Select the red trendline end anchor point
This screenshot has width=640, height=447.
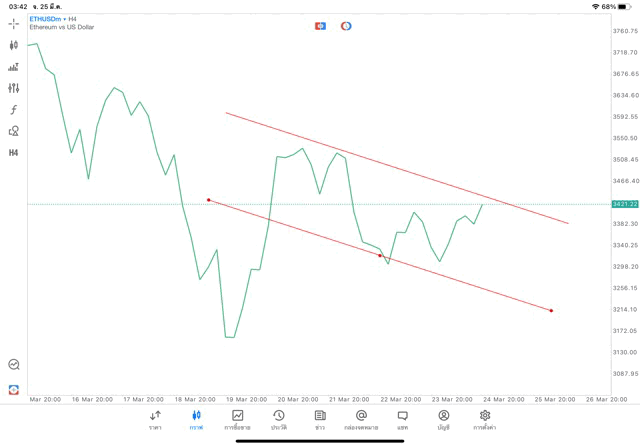point(551,310)
